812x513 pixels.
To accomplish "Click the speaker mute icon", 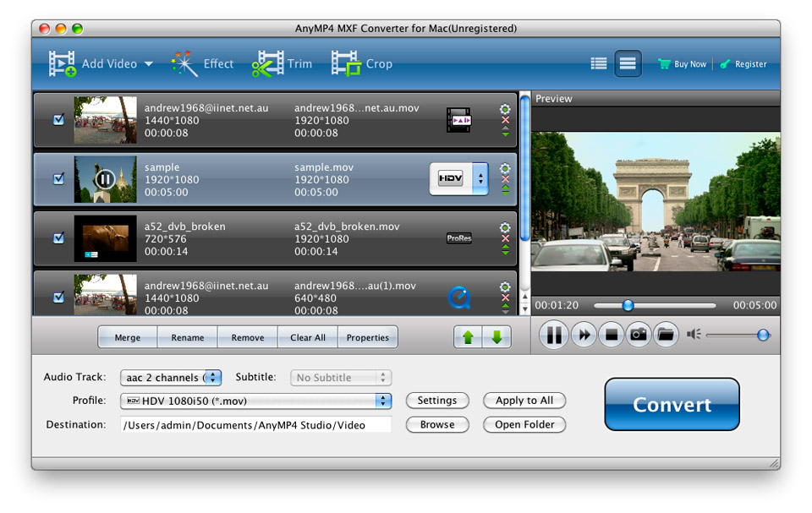I will [x=694, y=335].
